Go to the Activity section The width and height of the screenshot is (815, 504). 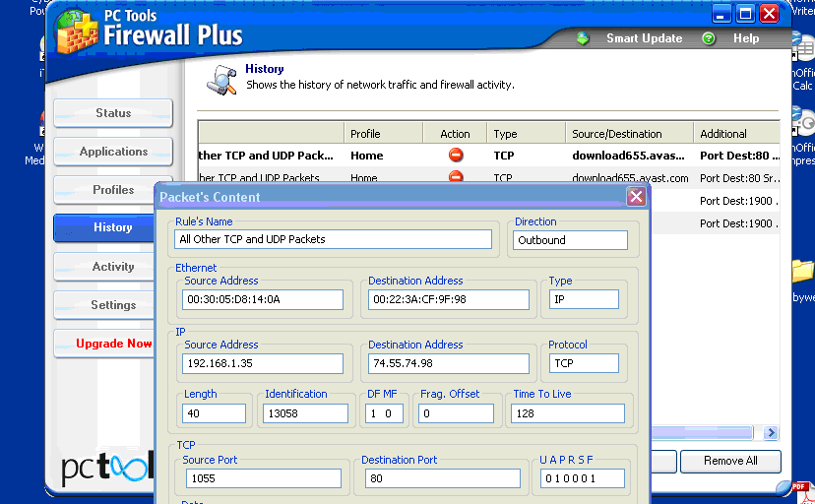click(x=113, y=267)
